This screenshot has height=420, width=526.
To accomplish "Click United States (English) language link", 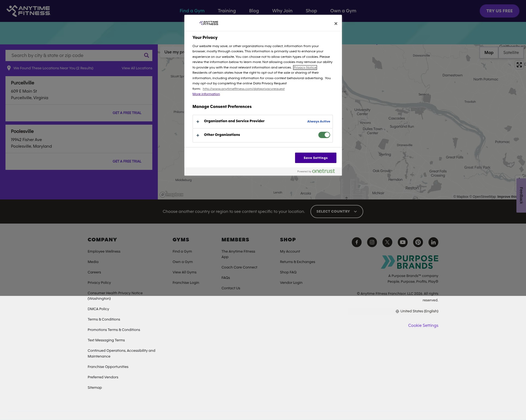I will [x=419, y=311].
